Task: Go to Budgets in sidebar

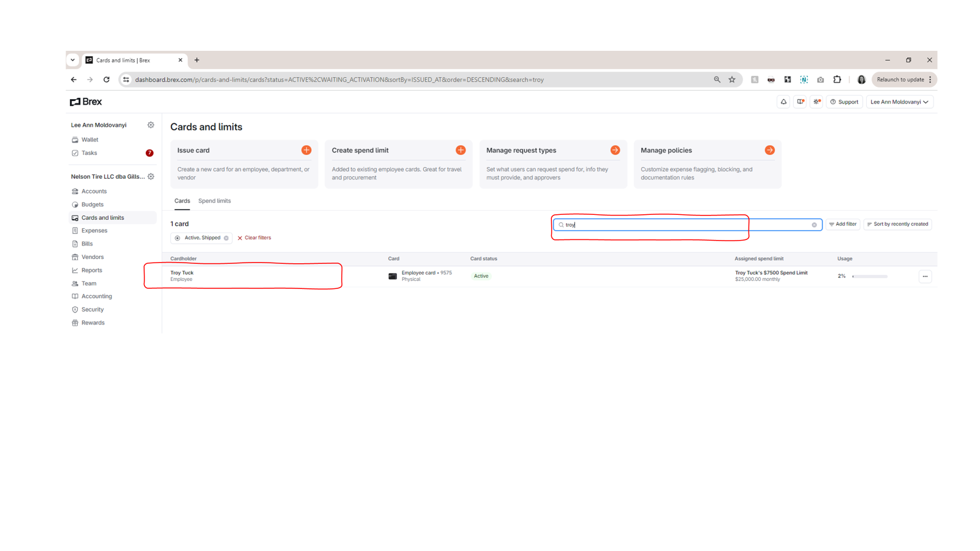Action: (92, 204)
